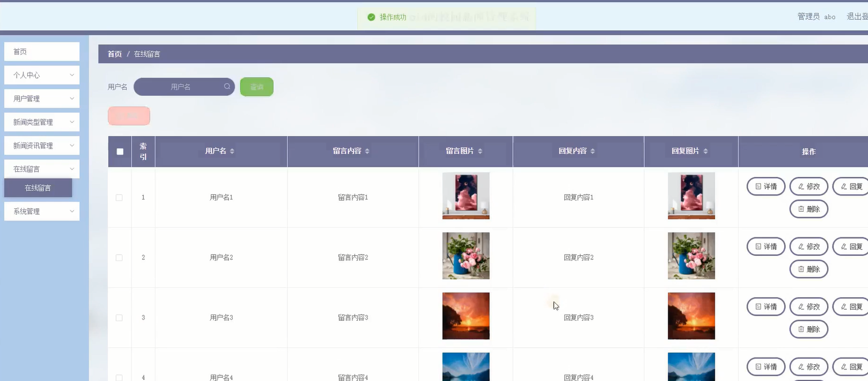
Task: Open 回复图片 flower thumbnail in row 用户名2
Action: [x=691, y=256]
